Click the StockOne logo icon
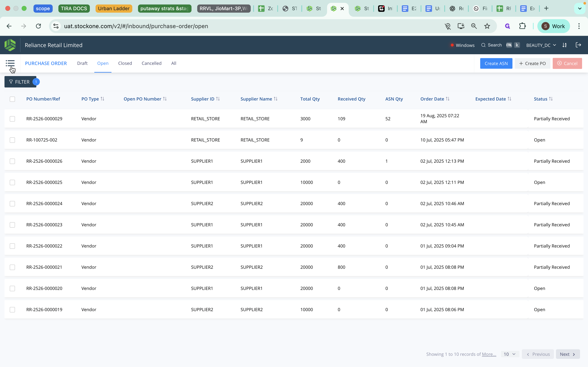The height and width of the screenshot is (367, 588). point(10,45)
